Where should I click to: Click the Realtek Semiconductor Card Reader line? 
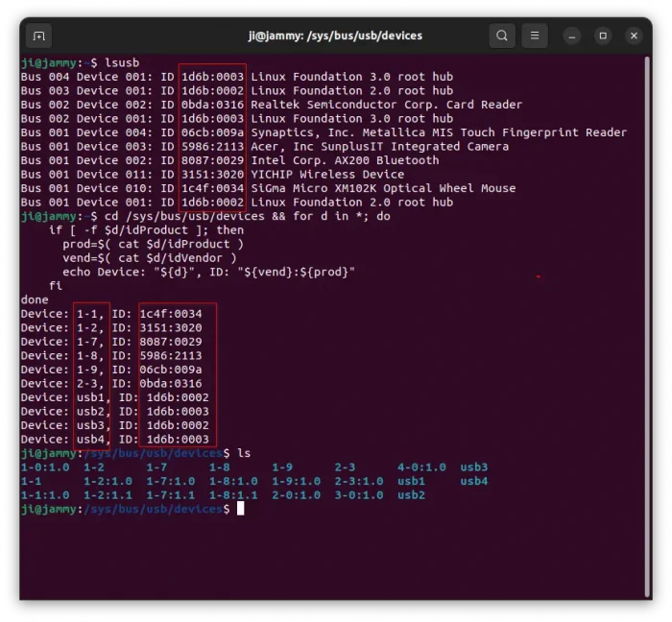[386, 105]
